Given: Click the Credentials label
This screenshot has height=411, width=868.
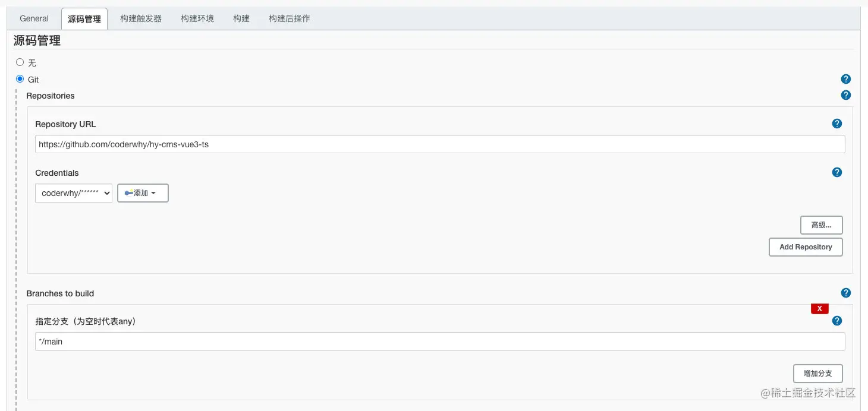Looking at the screenshot, I should pos(57,173).
